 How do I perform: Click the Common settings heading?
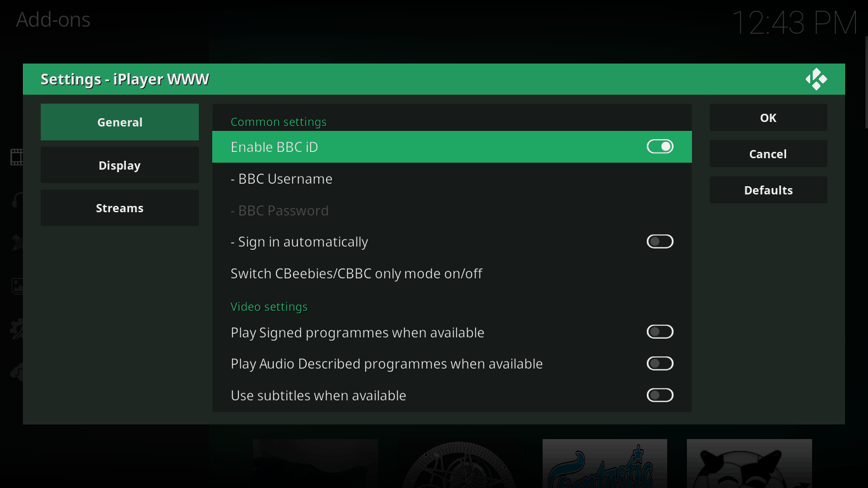[x=278, y=122]
